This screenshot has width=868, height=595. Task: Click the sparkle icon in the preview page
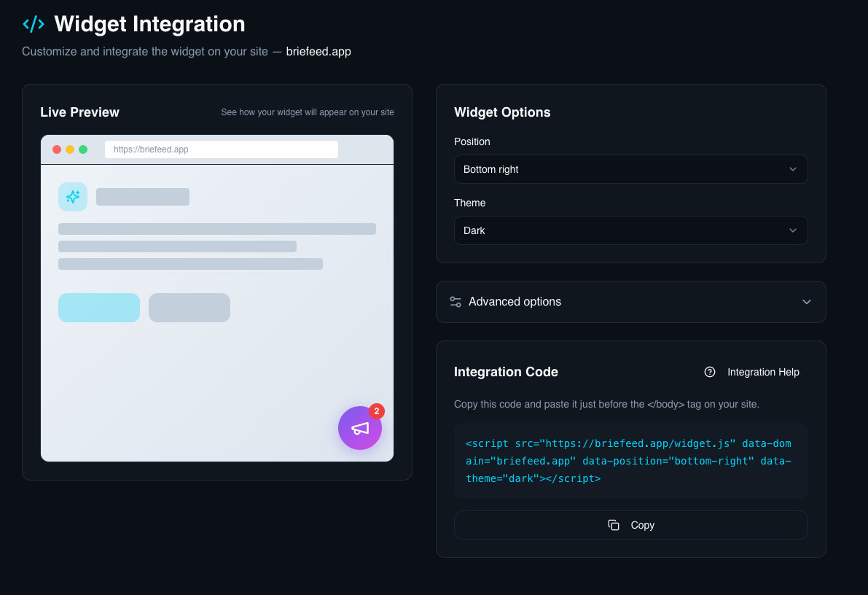tap(73, 197)
